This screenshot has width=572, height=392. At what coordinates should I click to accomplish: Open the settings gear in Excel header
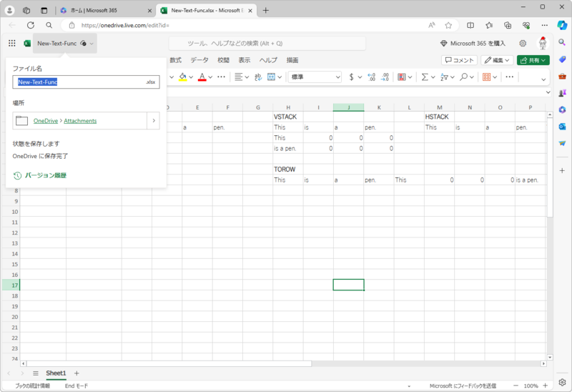[523, 44]
